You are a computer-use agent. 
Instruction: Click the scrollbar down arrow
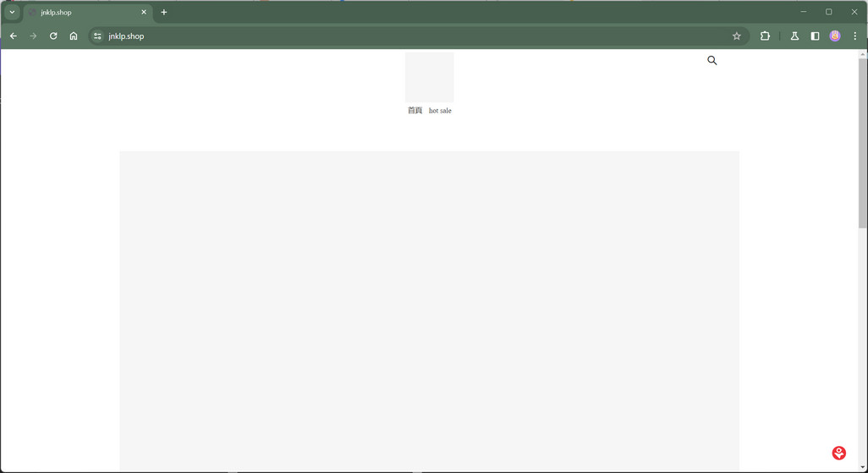[862, 469]
